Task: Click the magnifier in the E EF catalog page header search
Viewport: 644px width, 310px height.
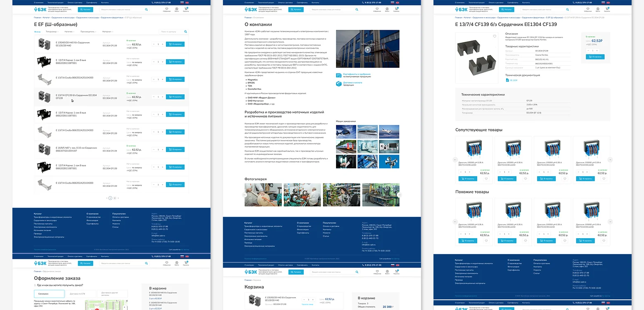Action: (x=147, y=9)
